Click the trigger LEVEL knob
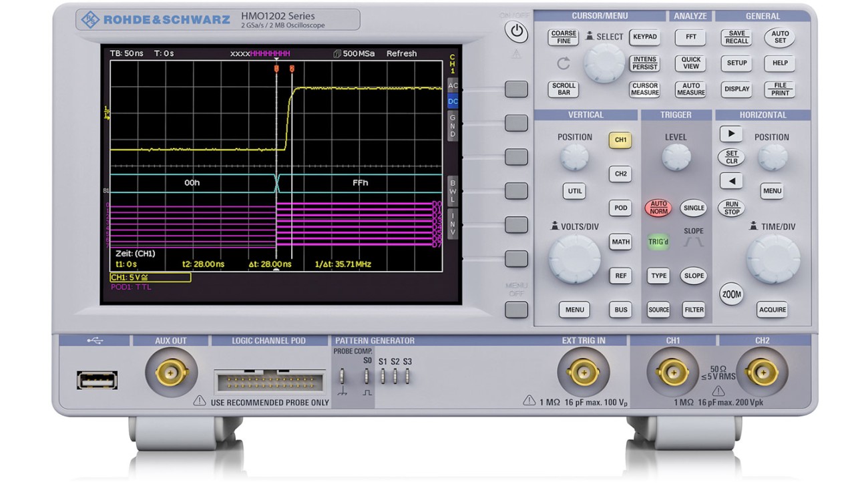The image size is (868, 488). (x=676, y=158)
